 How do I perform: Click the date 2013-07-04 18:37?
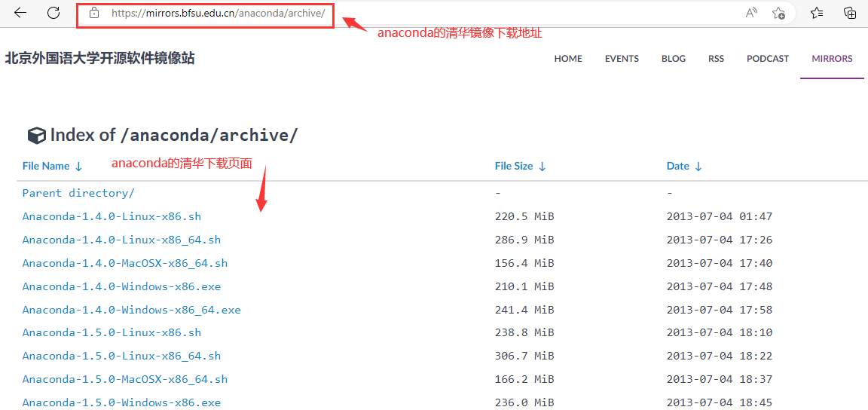[719, 379]
